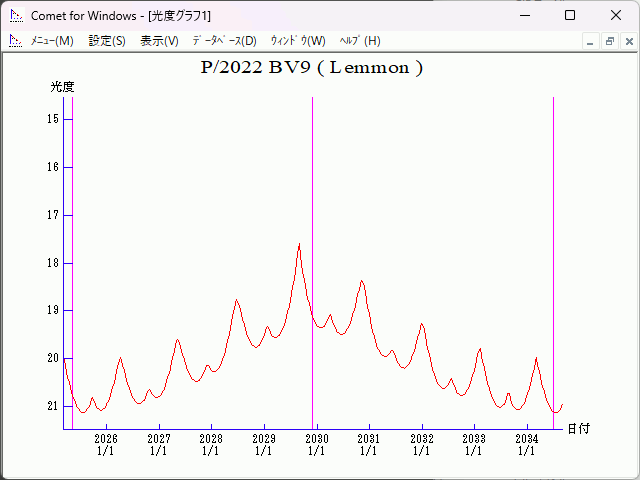640x480 pixels.
Task: Open the graph document icon in menu bar
Action: (x=15, y=41)
